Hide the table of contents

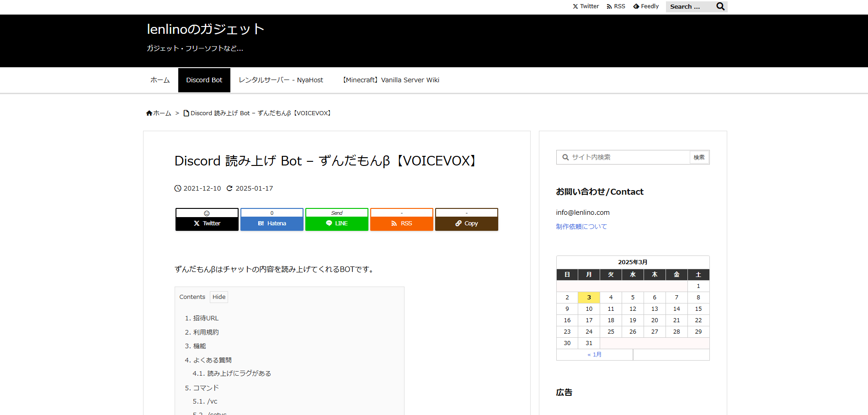tap(219, 297)
